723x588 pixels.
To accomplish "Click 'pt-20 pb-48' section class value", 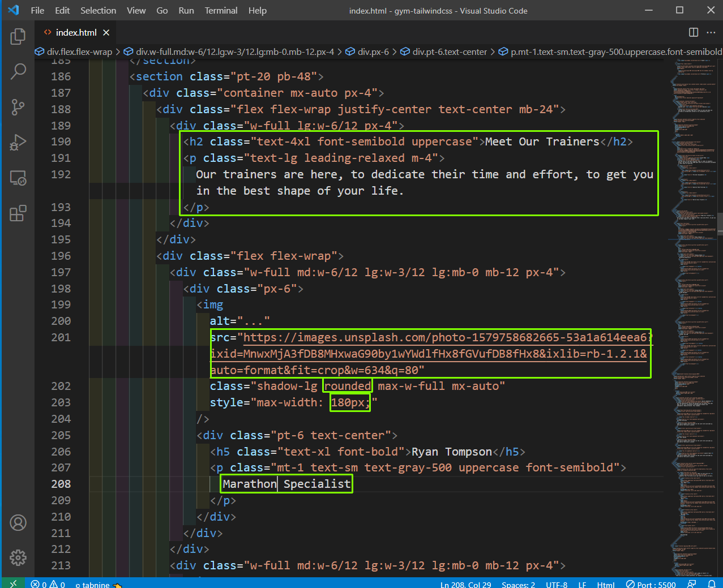I will (x=274, y=76).
